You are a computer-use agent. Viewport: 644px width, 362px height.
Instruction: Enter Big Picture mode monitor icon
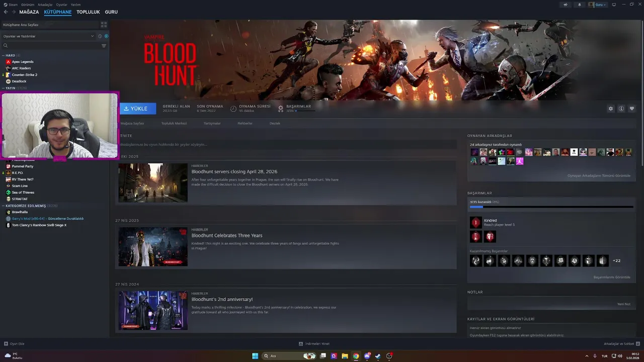pos(614,5)
